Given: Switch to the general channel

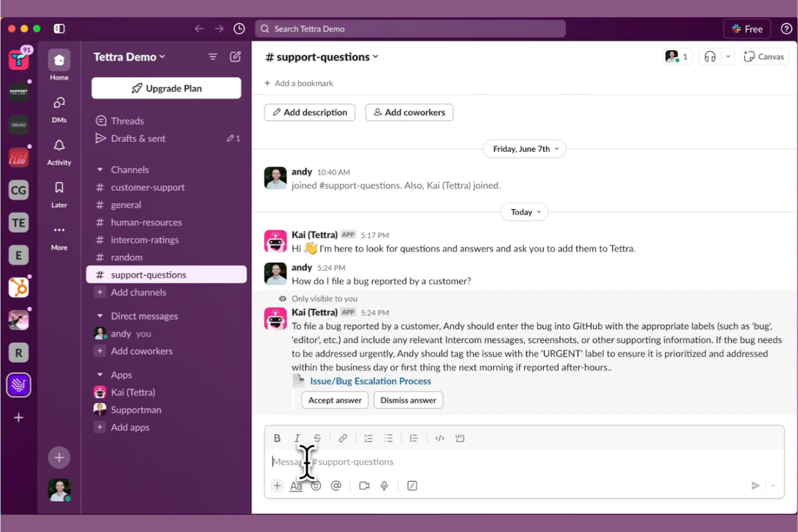Looking at the screenshot, I should (126, 205).
